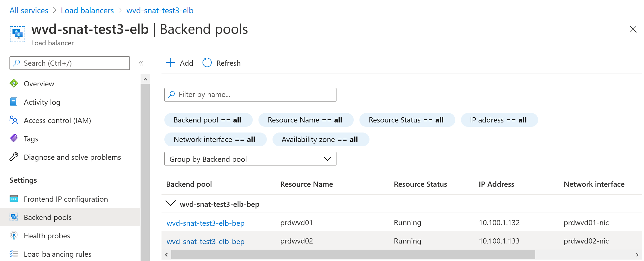Sort by IP Address column header
This screenshot has height=261, width=644.
tap(497, 184)
